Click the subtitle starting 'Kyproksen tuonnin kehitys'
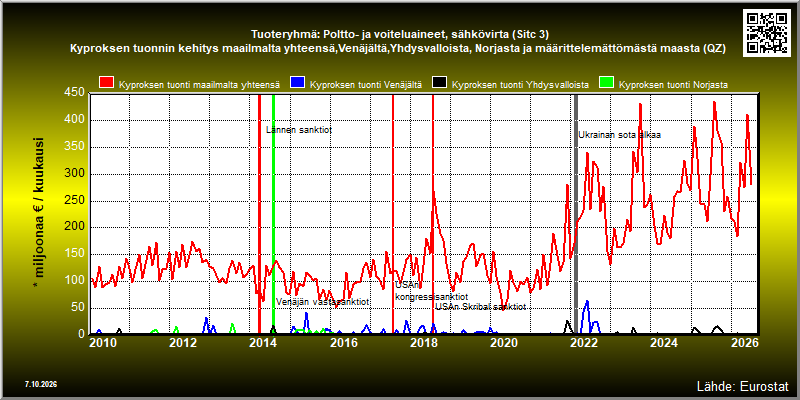Image resolution: width=800 pixels, height=400 pixels. [x=397, y=49]
